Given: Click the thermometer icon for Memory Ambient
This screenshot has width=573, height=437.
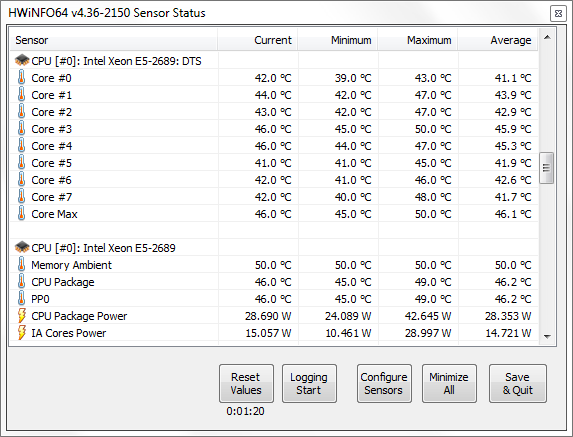Looking at the screenshot, I should (x=22, y=265).
